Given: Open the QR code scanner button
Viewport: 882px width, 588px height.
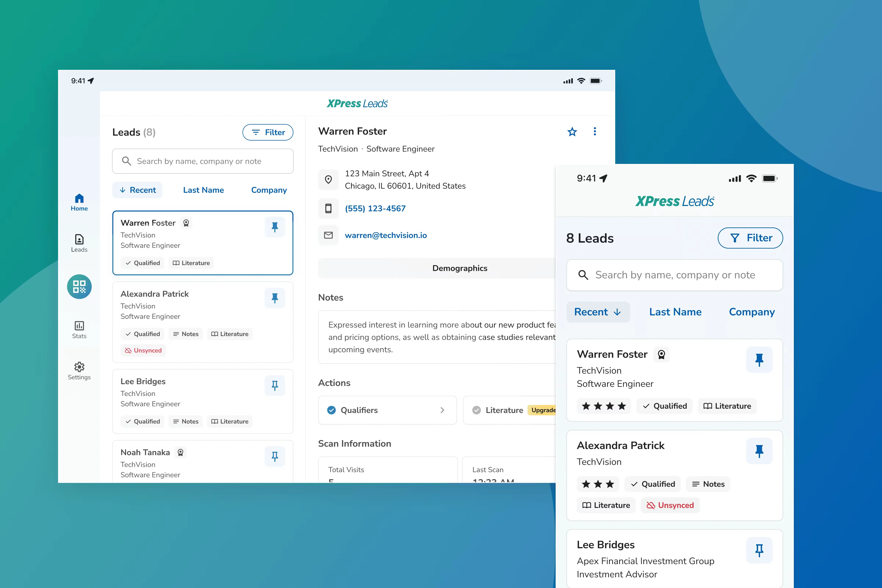Looking at the screenshot, I should (x=79, y=286).
